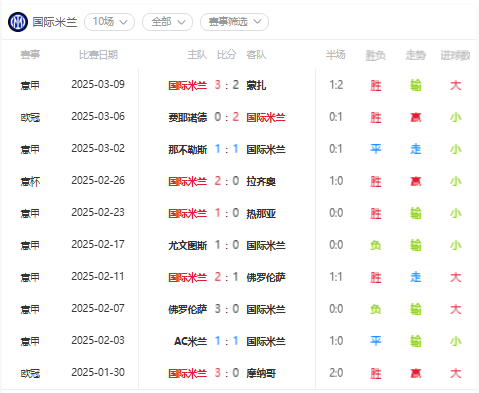Viewport: 479px width, 393px height.
Task: Click 佛罗伦萨 in the 2025-02-11 row
Action: pyautogui.click(x=266, y=277)
